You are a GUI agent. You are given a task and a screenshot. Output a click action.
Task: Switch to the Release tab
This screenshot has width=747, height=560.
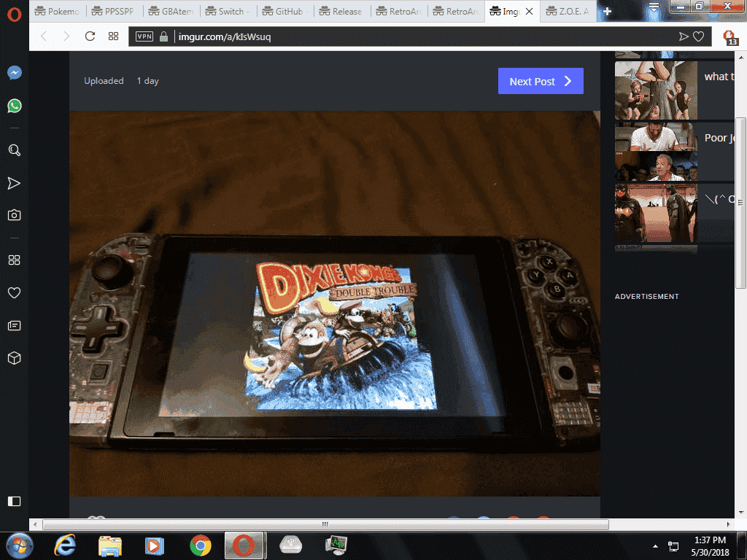[341, 12]
